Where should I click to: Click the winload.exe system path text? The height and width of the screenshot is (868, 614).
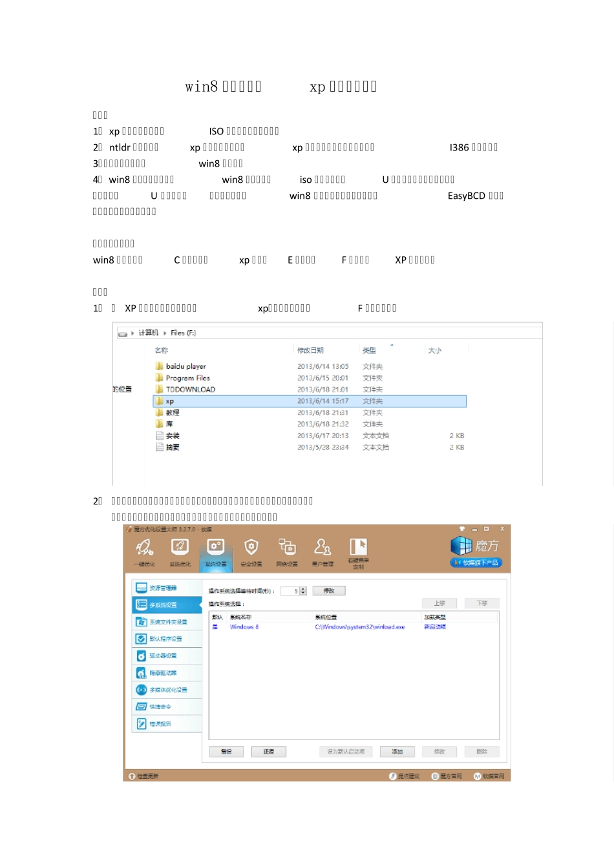(x=360, y=627)
